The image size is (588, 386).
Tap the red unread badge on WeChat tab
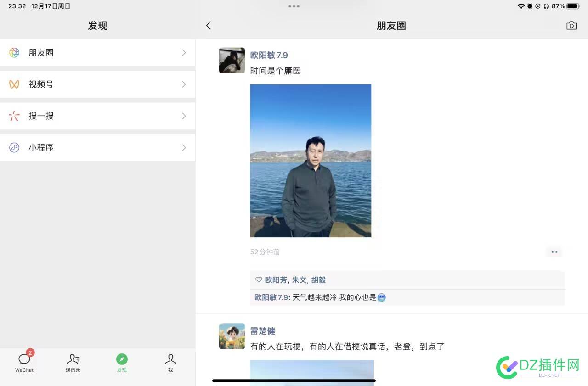30,352
